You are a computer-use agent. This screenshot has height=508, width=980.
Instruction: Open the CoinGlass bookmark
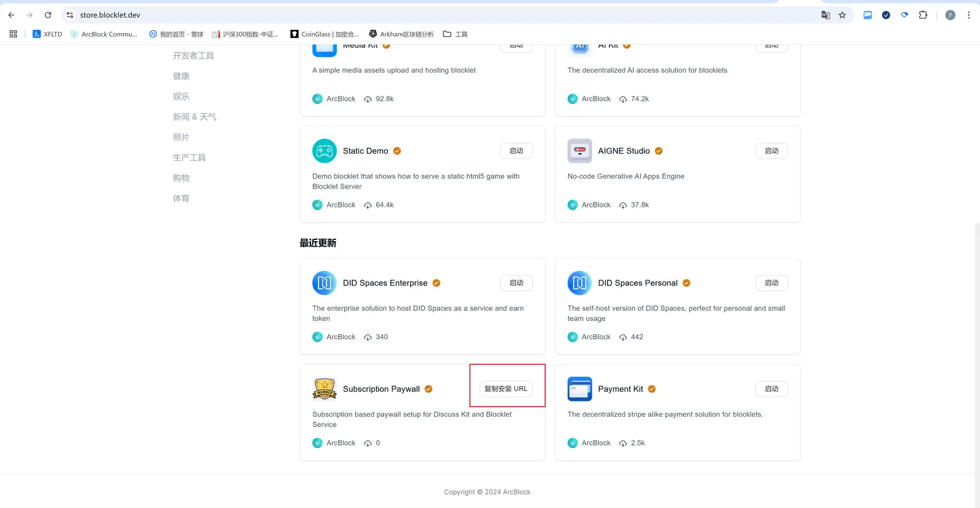click(x=325, y=34)
